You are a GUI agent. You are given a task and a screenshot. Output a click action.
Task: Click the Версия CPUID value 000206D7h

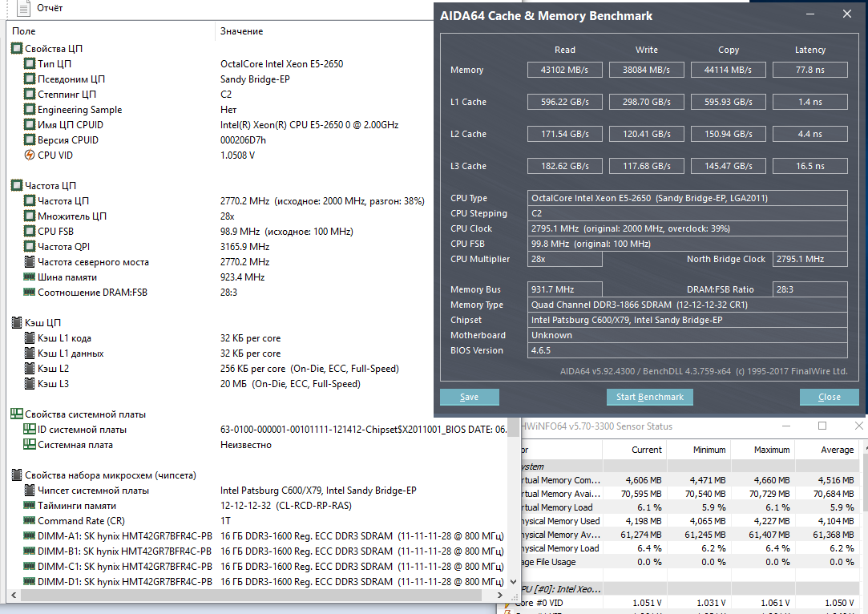point(243,140)
